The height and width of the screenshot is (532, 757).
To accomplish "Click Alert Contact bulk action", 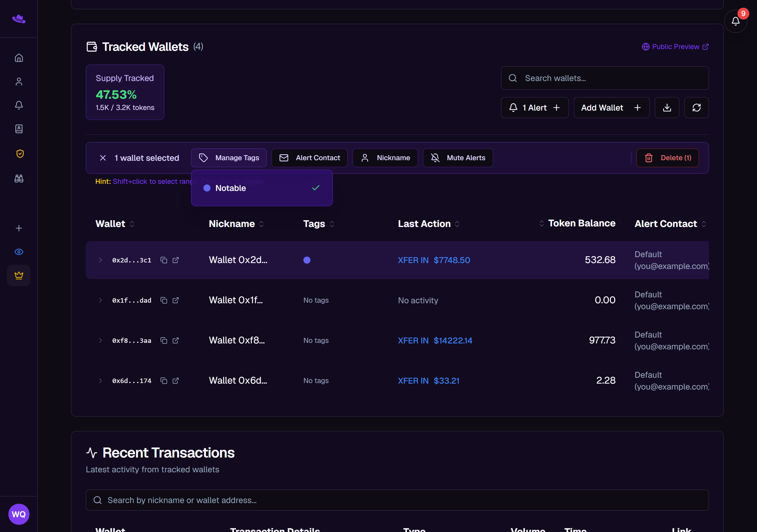I will 309,158.
